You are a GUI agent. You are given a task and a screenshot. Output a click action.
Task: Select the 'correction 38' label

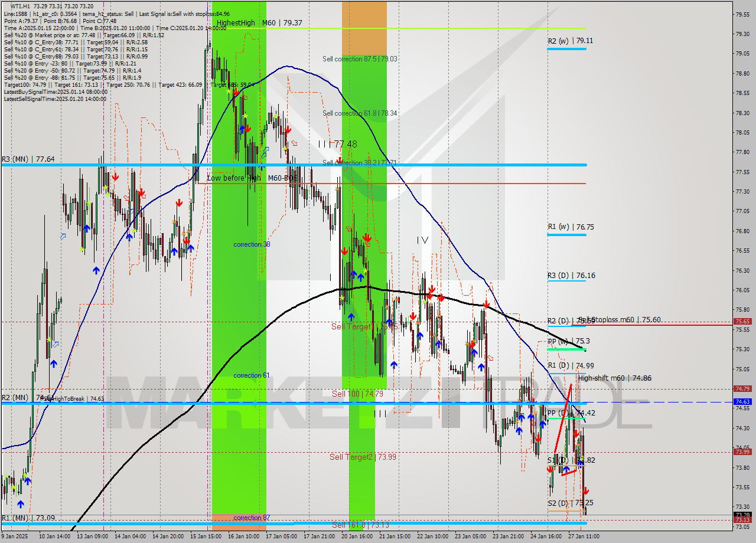[252, 244]
